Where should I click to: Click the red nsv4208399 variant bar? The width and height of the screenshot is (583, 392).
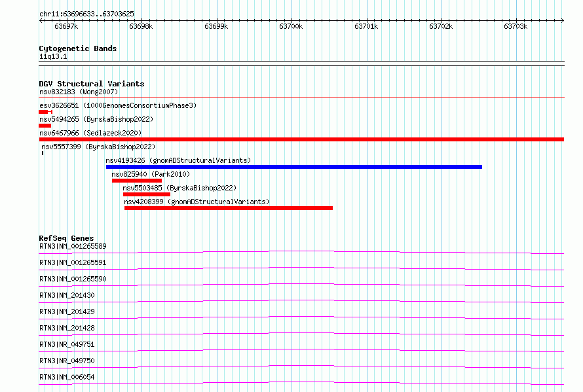(229, 208)
